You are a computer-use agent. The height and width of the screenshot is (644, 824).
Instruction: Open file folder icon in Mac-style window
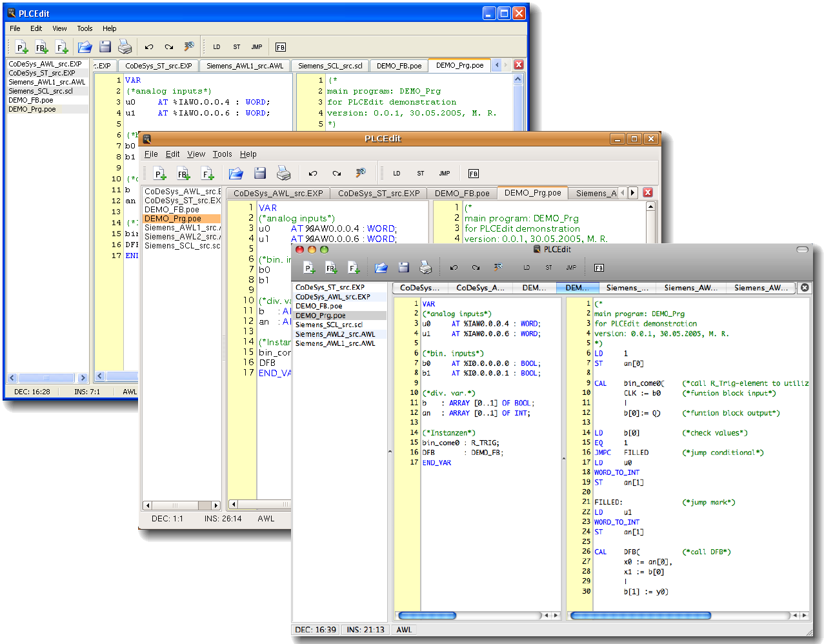381,268
